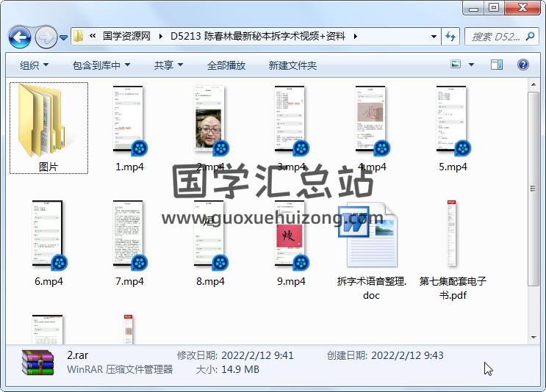Select the partially visible document thumbnail in bottom row
The width and height of the screenshot is (546, 392).
coord(48,329)
